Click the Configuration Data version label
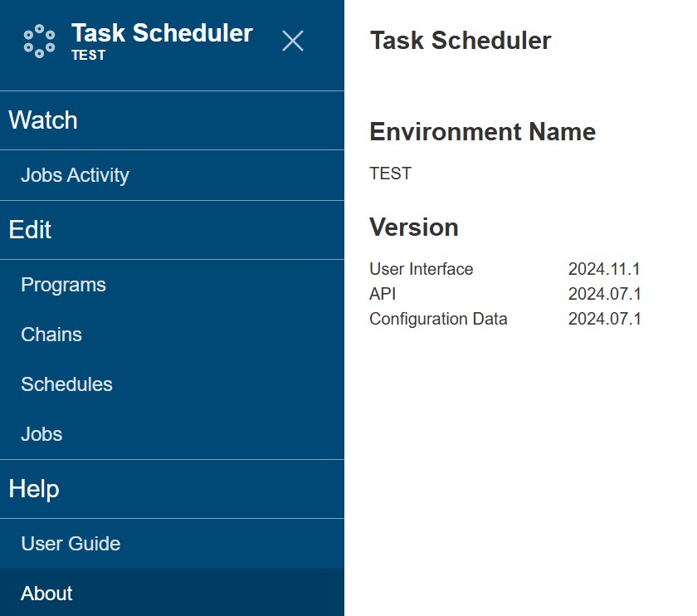This screenshot has height=616, width=697. point(438,319)
